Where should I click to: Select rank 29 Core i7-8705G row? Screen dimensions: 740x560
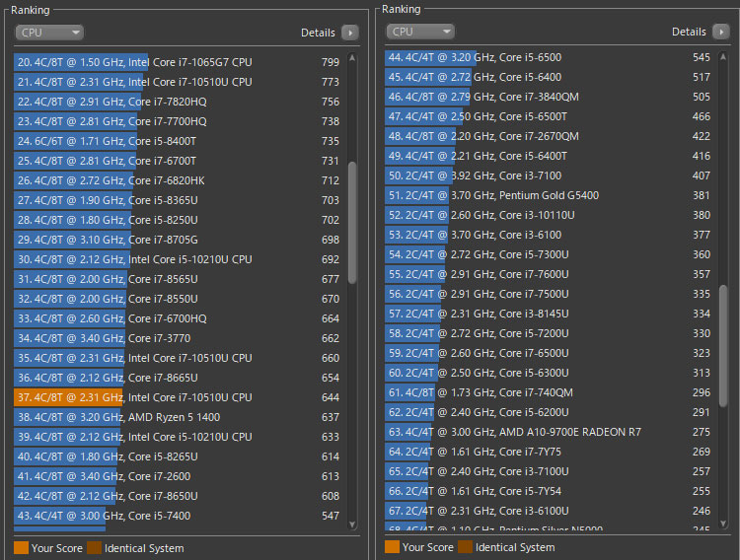(x=179, y=240)
